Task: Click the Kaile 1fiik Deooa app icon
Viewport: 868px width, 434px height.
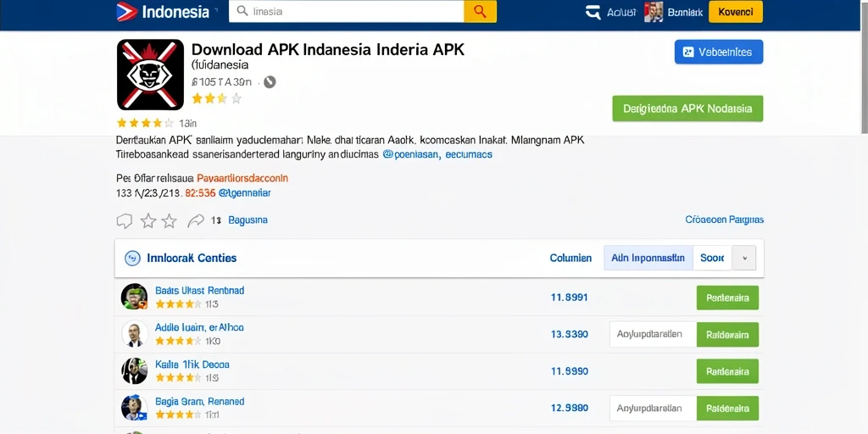Action: (135, 371)
